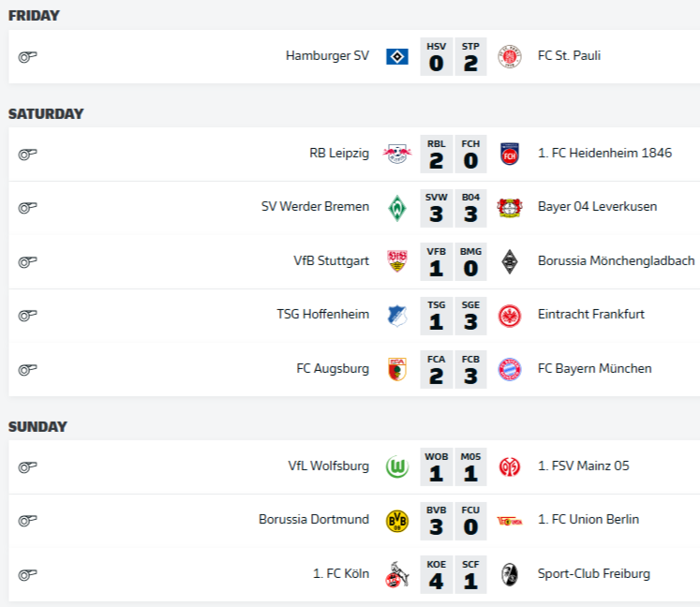Viewport: 700px width, 607px height.
Task: Click the FC St. Pauli club crest
Action: tap(509, 56)
